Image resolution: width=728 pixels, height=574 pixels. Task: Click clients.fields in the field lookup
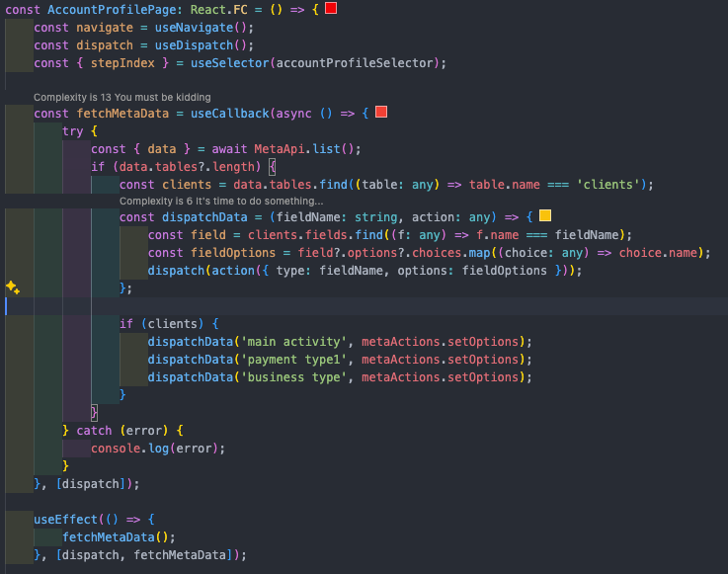297,235
